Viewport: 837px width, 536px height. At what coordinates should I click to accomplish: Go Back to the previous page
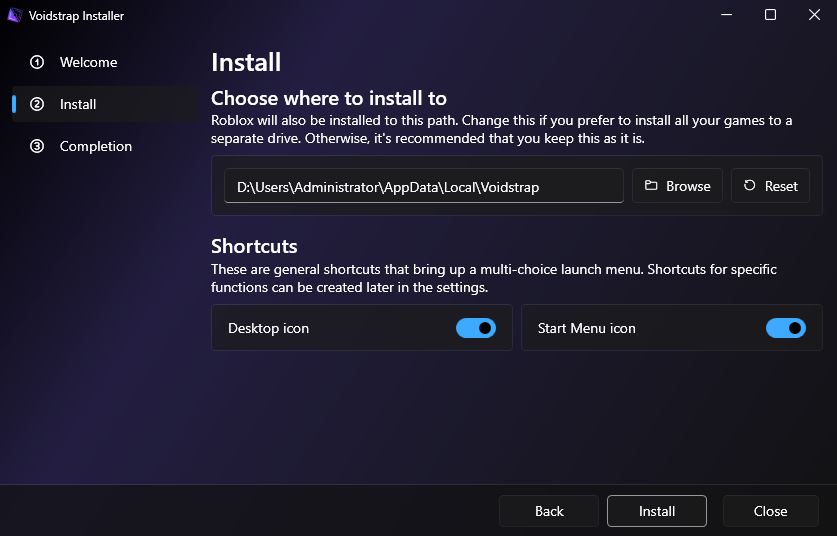pyautogui.click(x=549, y=511)
